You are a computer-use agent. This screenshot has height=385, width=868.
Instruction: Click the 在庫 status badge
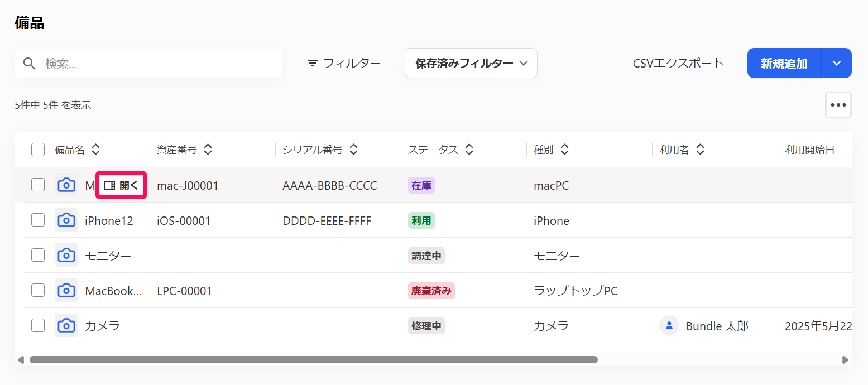point(421,185)
